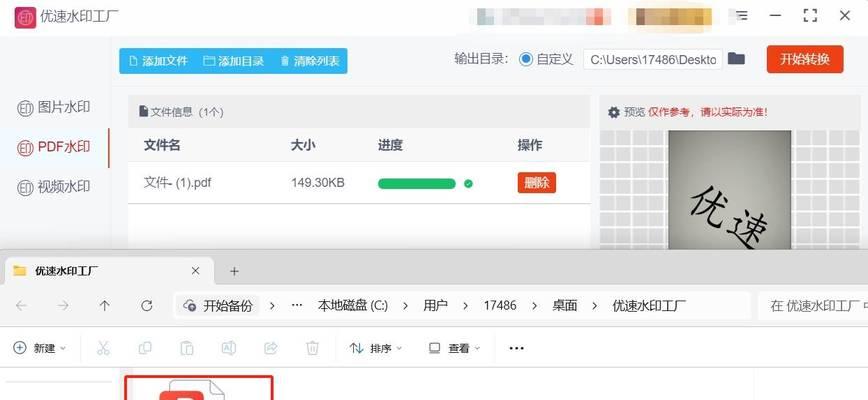Image resolution: width=868 pixels, height=400 pixels.
Task: Click the Share icon in Explorer toolbar
Action: point(271,348)
